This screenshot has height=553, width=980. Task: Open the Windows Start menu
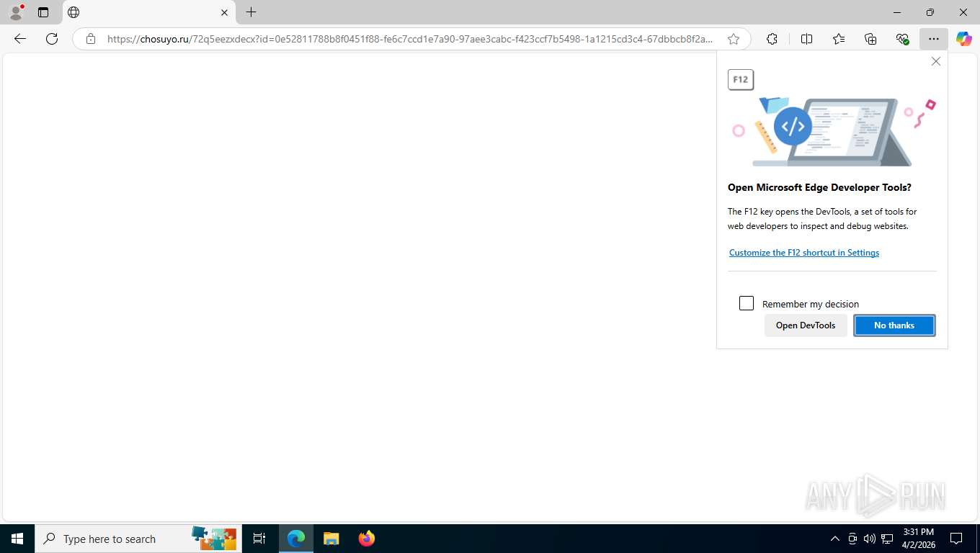(x=17, y=539)
